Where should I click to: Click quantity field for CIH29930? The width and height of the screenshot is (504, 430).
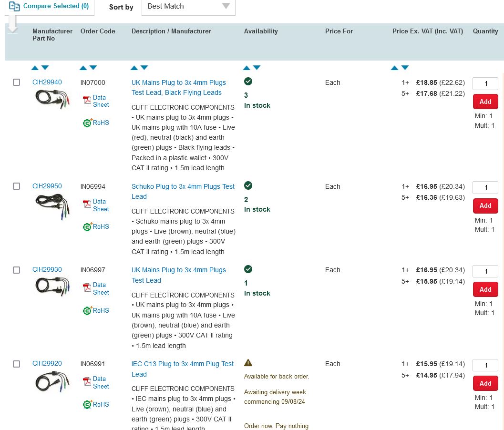click(485, 271)
